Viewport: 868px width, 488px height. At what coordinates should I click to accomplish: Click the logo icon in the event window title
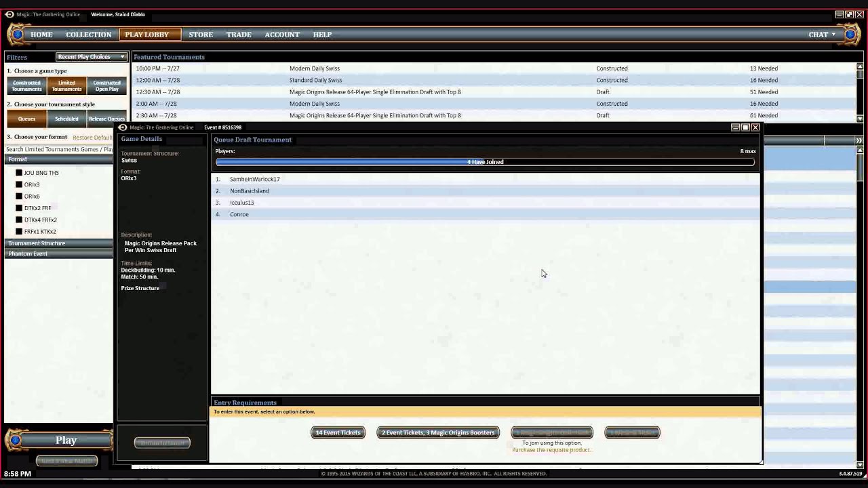click(x=123, y=127)
